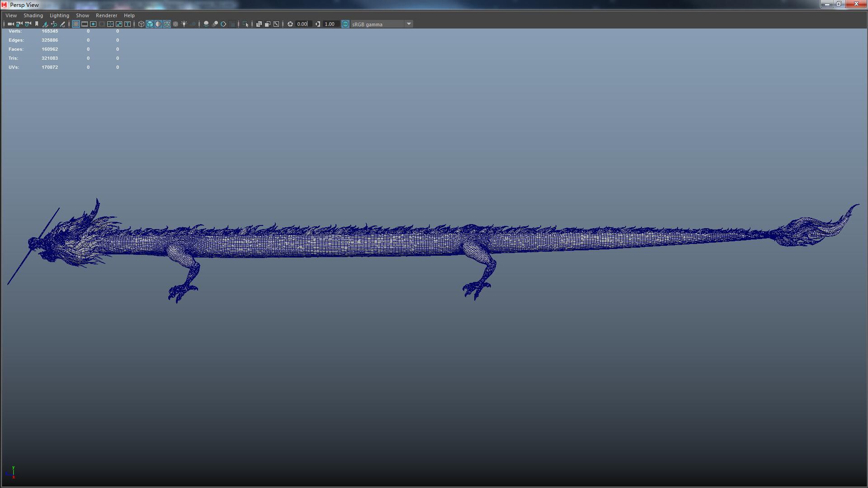
Task: Click the textured checker display icon
Action: tap(175, 24)
